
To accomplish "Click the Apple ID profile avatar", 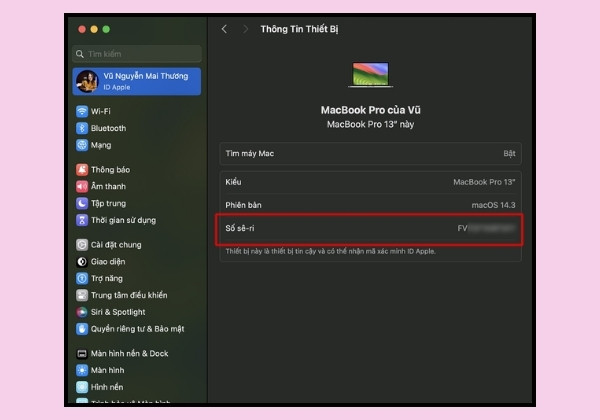I will pyautogui.click(x=87, y=81).
